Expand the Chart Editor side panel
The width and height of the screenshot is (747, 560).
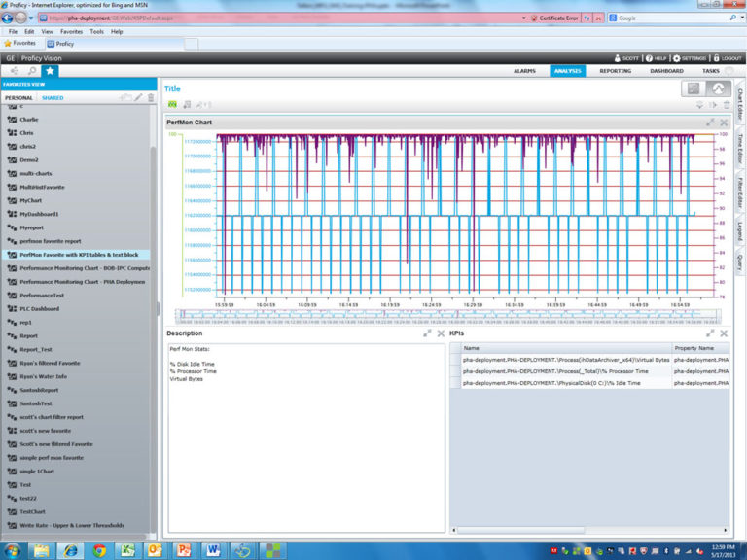click(740, 105)
